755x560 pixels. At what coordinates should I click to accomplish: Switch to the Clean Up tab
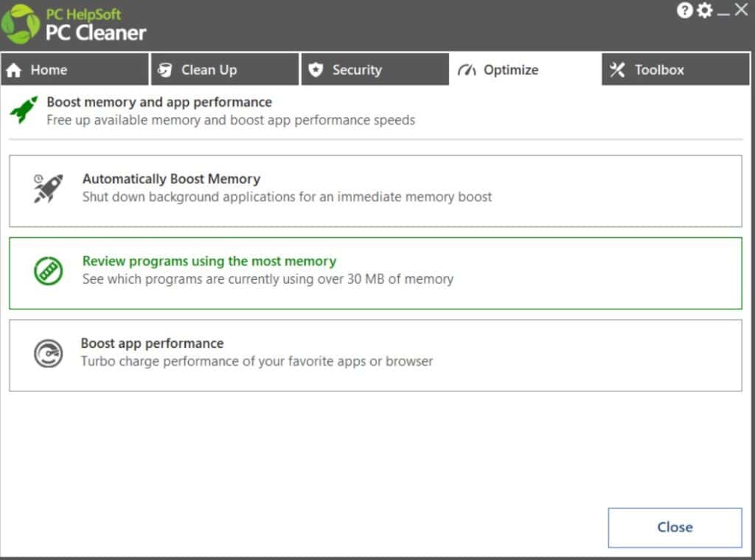225,69
